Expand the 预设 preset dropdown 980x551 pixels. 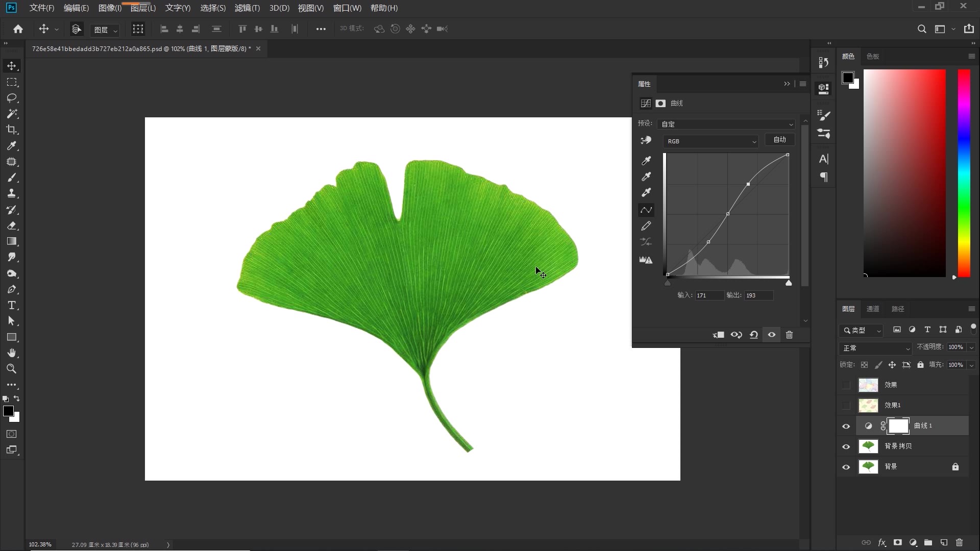tap(726, 124)
